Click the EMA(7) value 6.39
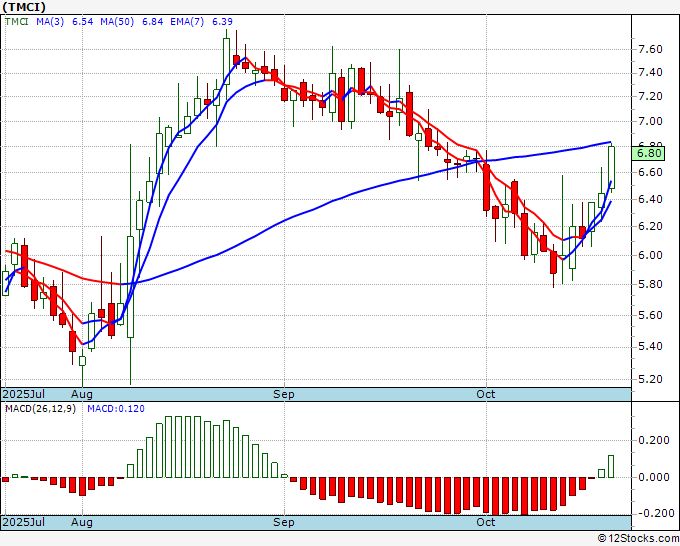This screenshot has width=680, height=546. point(222,21)
